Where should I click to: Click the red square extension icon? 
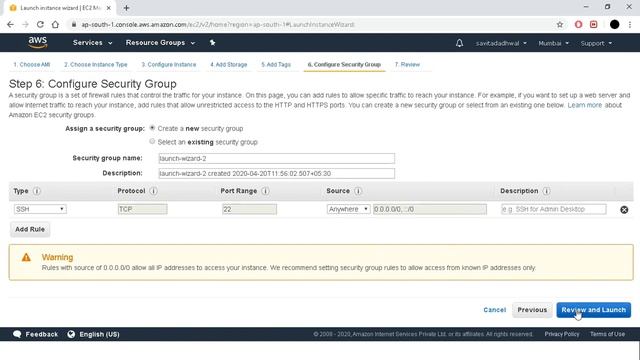point(593,24)
